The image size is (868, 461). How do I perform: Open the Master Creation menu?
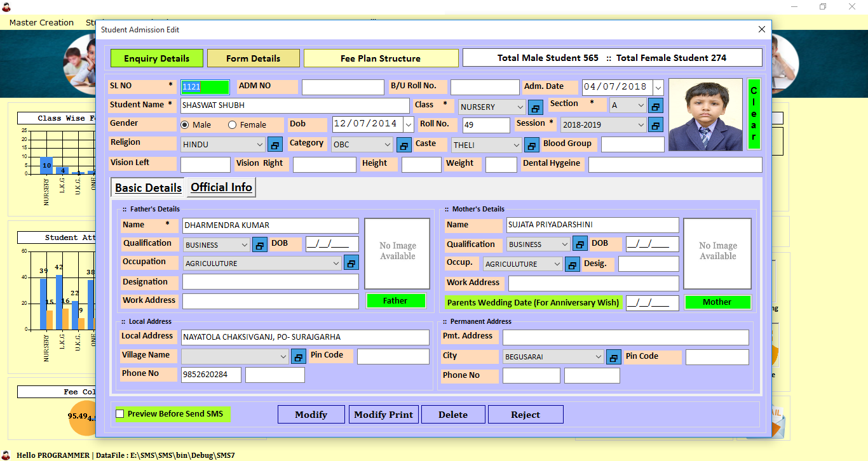click(x=41, y=22)
